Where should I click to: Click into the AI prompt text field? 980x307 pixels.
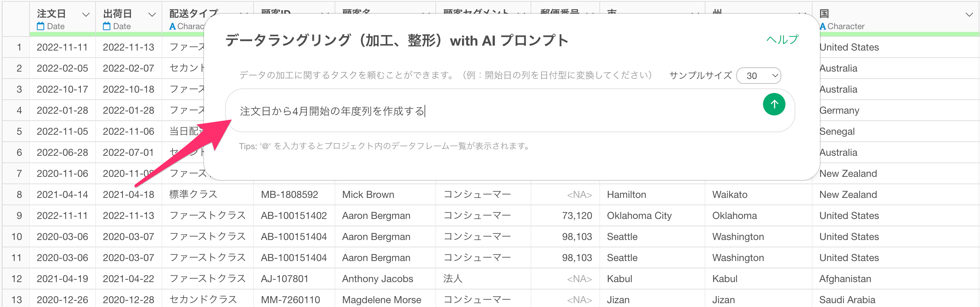(x=495, y=111)
